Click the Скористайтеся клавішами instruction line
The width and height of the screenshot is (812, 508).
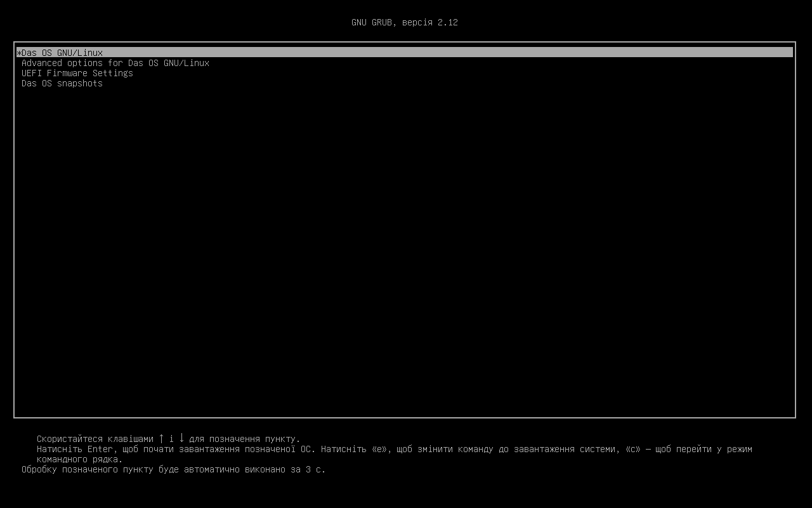(x=169, y=439)
